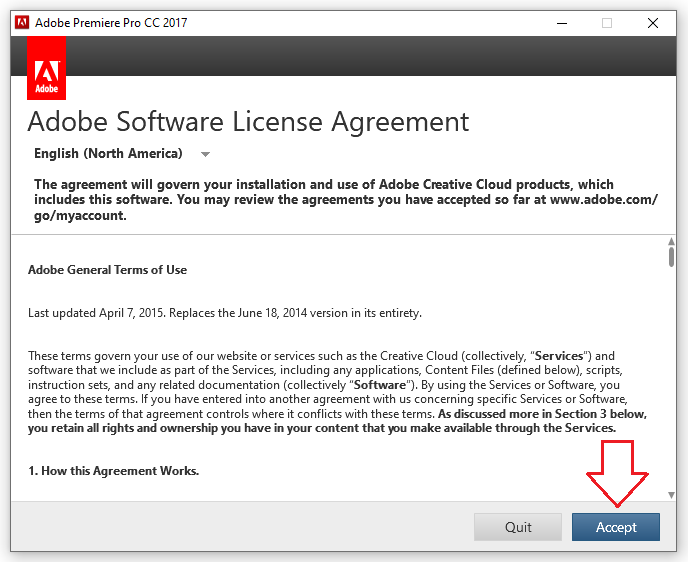Viewport: 688px width, 562px height.
Task: Click the 'Adobe Software License Agreement' heading
Action: (248, 122)
